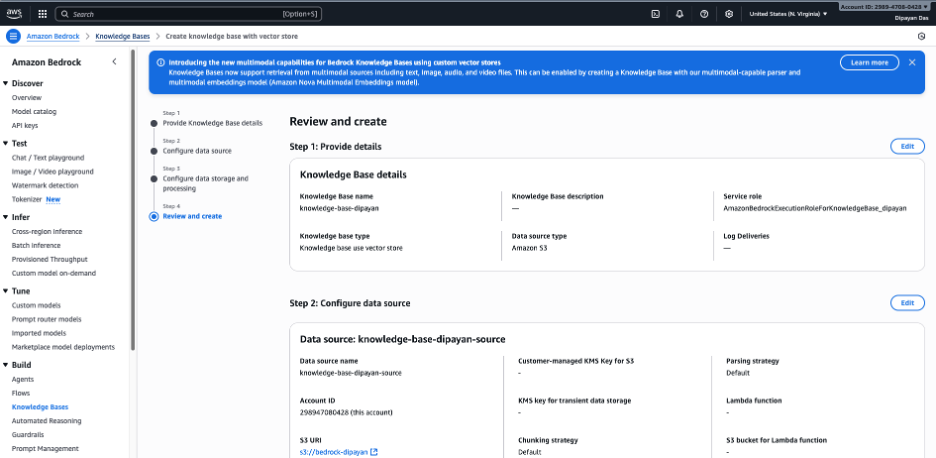
Task: Collapse the Discover section
Action: pos(6,84)
